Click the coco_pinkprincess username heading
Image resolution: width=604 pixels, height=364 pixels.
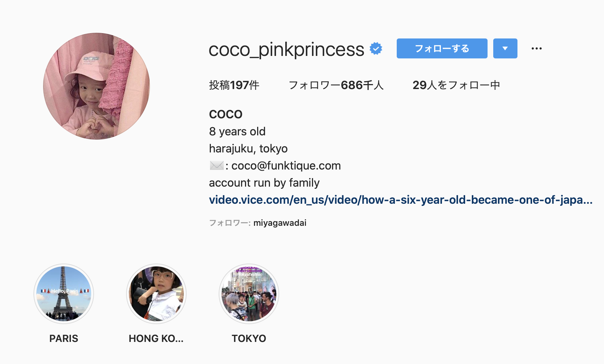[x=286, y=50]
